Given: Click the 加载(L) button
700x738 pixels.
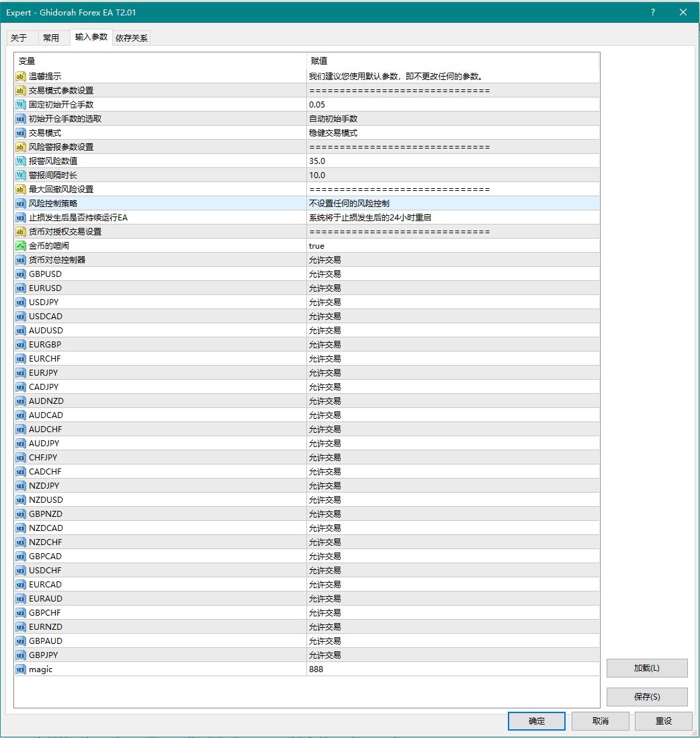Looking at the screenshot, I should click(x=646, y=668).
